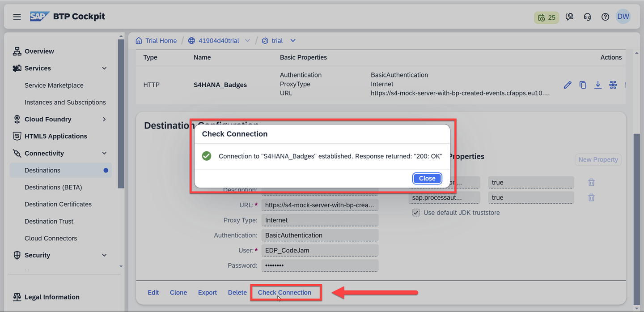The height and width of the screenshot is (312, 644).
Task: Click the Proxy Type field showing Internet
Action: click(x=320, y=220)
